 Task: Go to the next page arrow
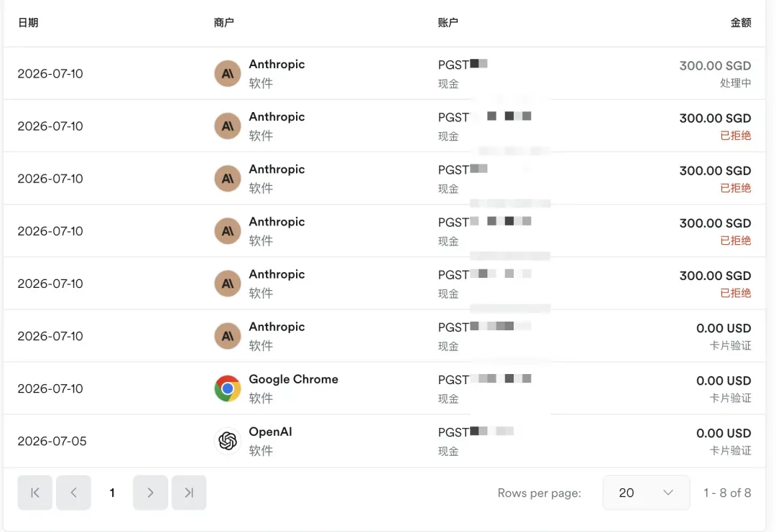150,493
